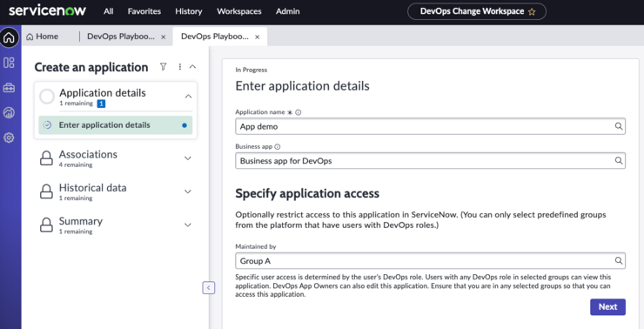Viewport: 644px width, 329px height.
Task: Click the Historical data lock icon
Action: click(x=46, y=191)
